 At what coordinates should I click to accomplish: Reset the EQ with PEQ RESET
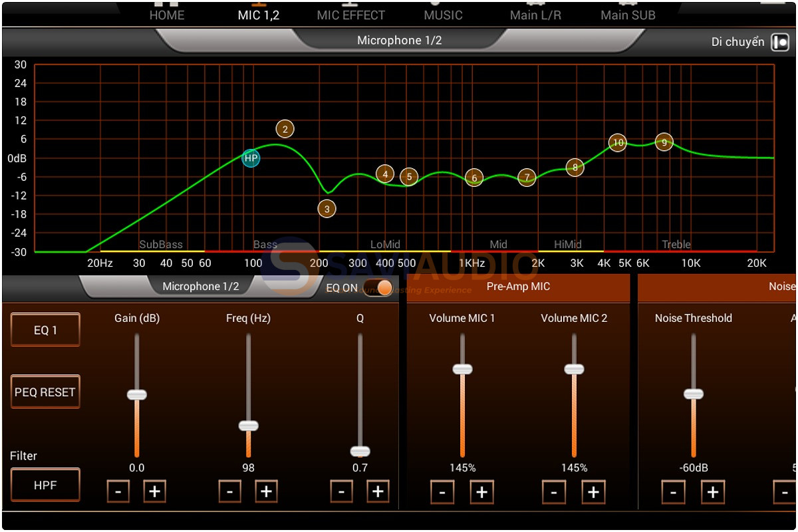[x=45, y=392]
